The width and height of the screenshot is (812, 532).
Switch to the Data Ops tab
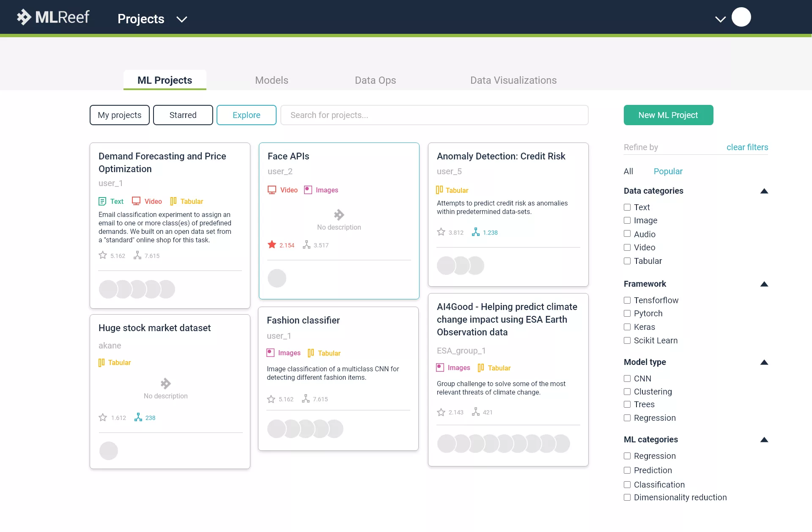click(x=375, y=80)
